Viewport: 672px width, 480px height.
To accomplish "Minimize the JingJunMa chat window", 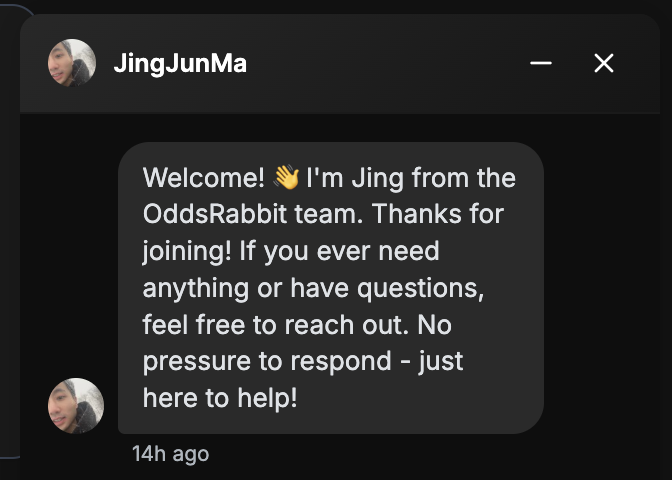I will (541, 64).
